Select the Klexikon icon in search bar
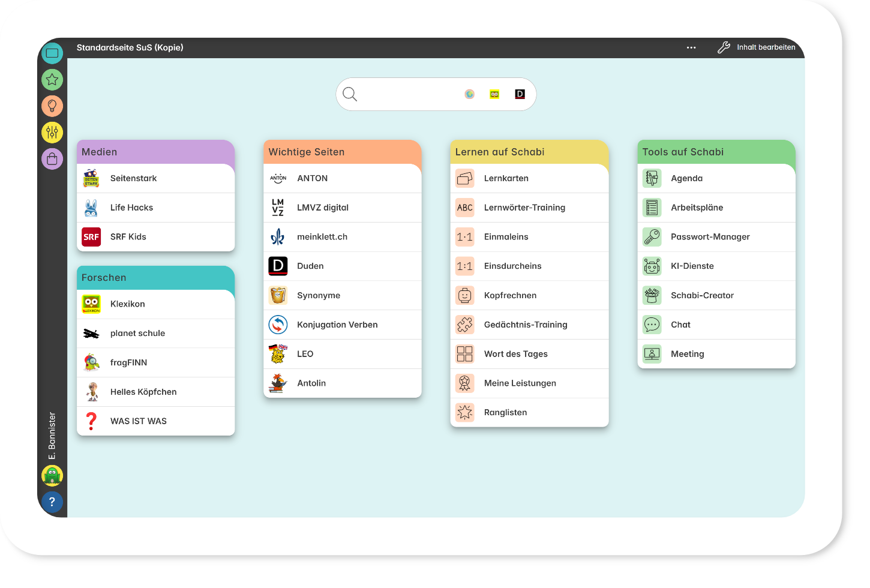 (x=494, y=94)
